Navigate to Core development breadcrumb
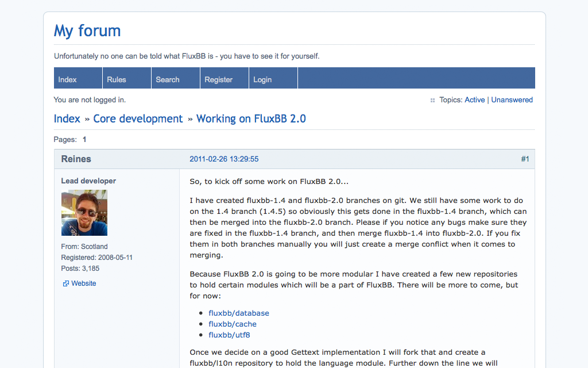Viewport: 588px width, 368px height. coord(138,119)
